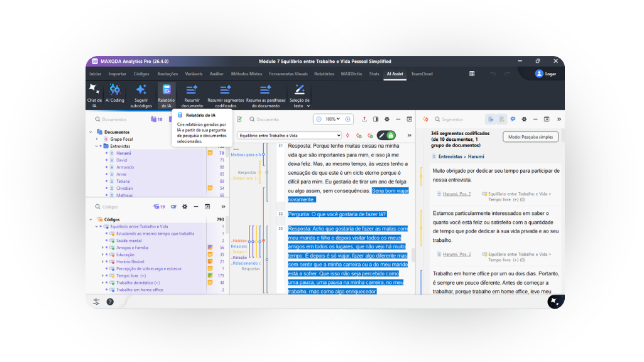The width and height of the screenshot is (644, 362).
Task: Undock the Códigos panel window
Action: coord(207,207)
